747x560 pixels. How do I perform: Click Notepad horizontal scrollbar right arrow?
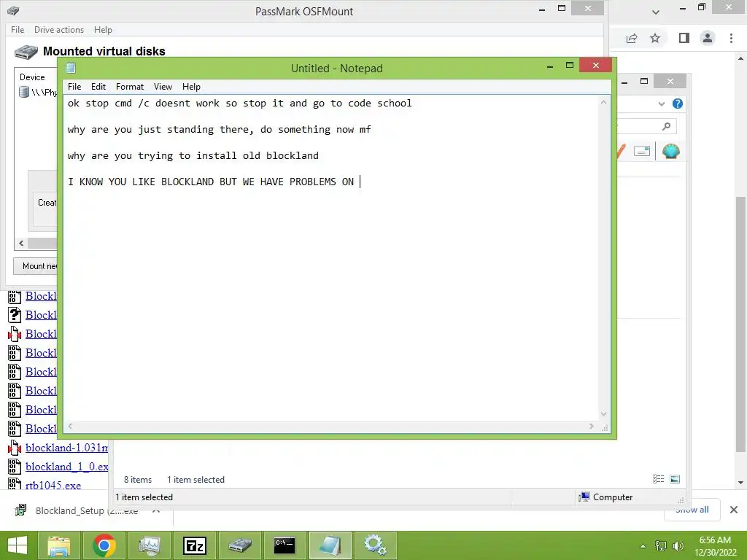(592, 426)
